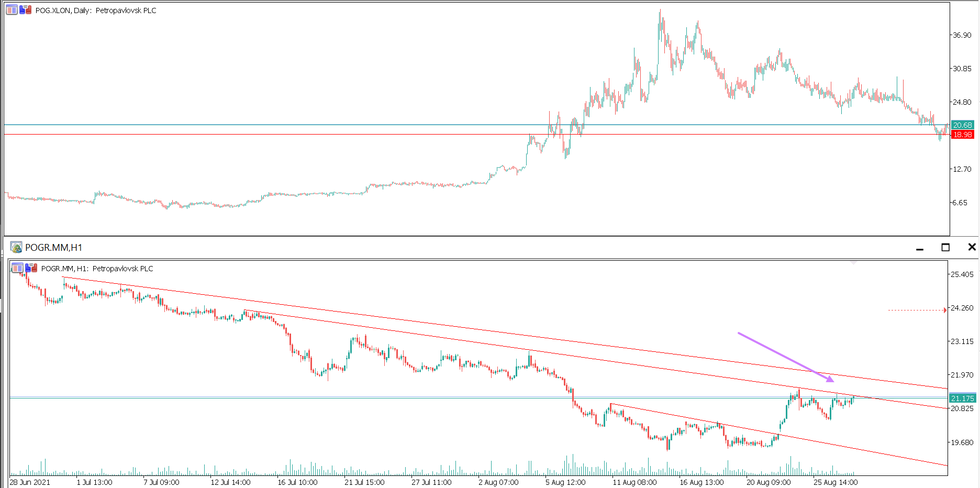Select the 21.175 current price label

[962, 398]
